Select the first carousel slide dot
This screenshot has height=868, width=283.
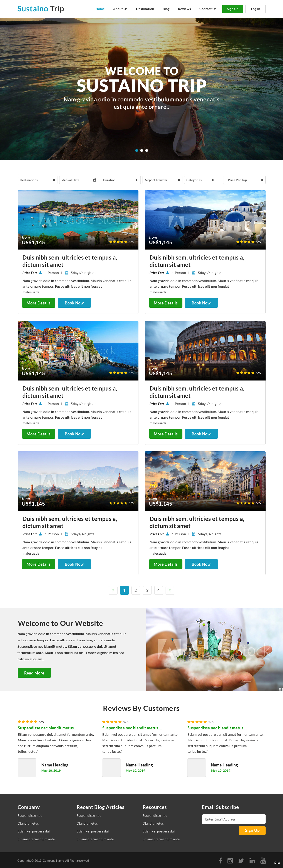[137, 150]
